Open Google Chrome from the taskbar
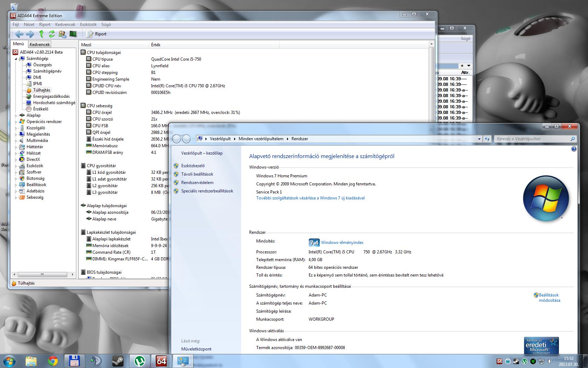This screenshot has height=368, width=588. tap(53, 361)
